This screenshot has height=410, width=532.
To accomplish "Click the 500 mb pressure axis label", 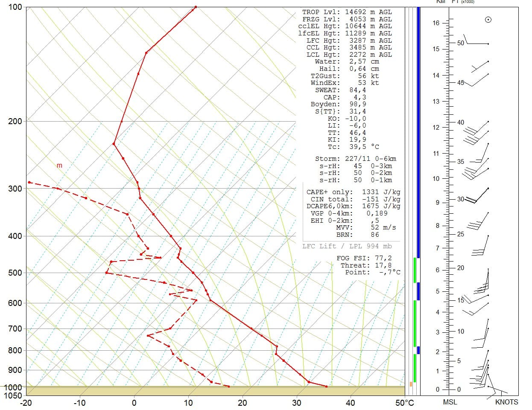I will [x=15, y=273].
